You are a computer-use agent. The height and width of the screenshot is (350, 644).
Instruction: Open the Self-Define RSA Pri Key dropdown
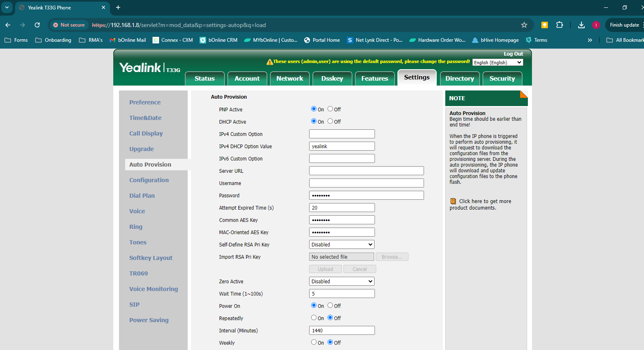pos(342,244)
